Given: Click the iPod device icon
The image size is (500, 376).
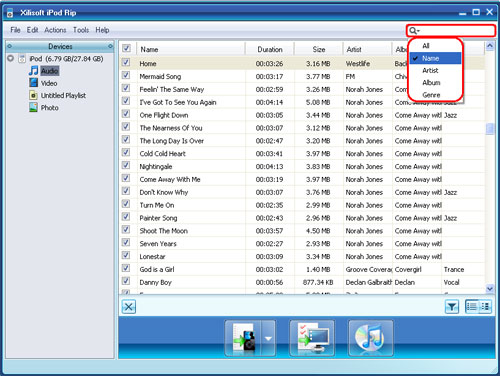Looking at the screenshot, I should click(x=22, y=59).
